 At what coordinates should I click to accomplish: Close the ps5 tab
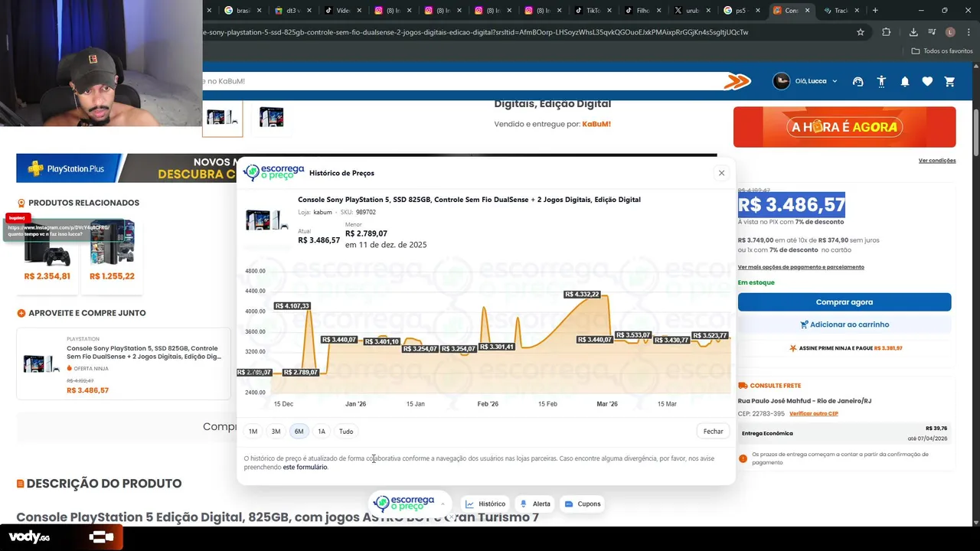tap(758, 11)
